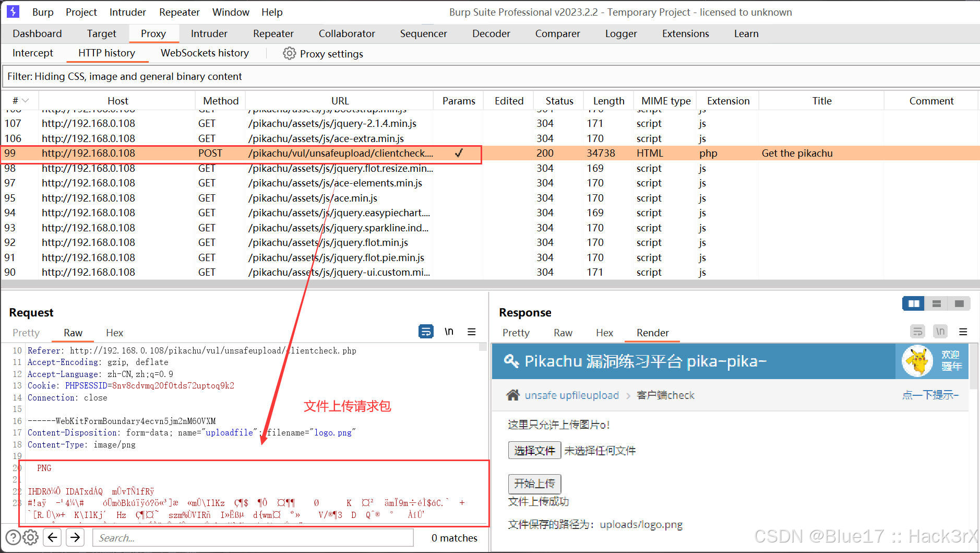The height and width of the screenshot is (553, 980).
Task: Click the logo.png filename in request
Action: pos(333,432)
